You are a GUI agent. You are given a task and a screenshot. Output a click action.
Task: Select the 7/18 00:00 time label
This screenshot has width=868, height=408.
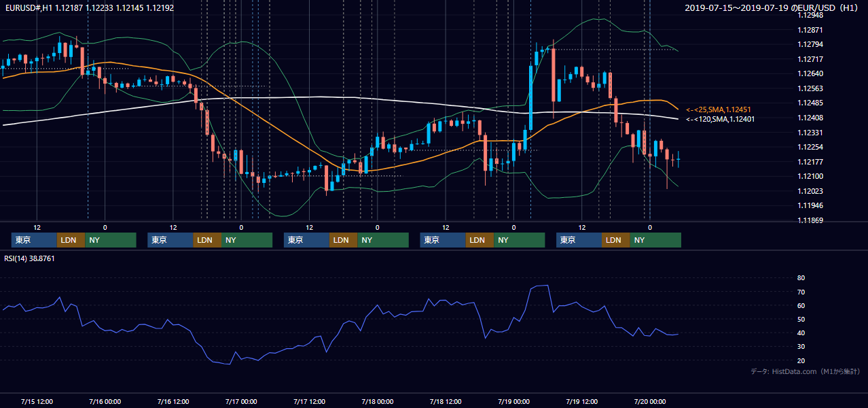coord(377,401)
